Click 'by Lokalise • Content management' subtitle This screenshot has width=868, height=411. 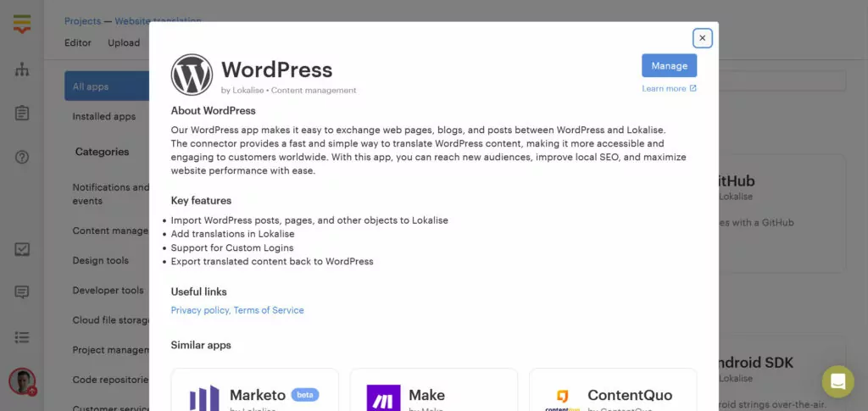pos(288,90)
